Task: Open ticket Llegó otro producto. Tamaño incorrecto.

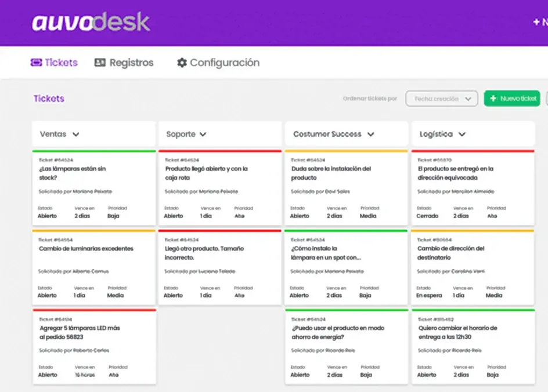Action: pos(220,267)
